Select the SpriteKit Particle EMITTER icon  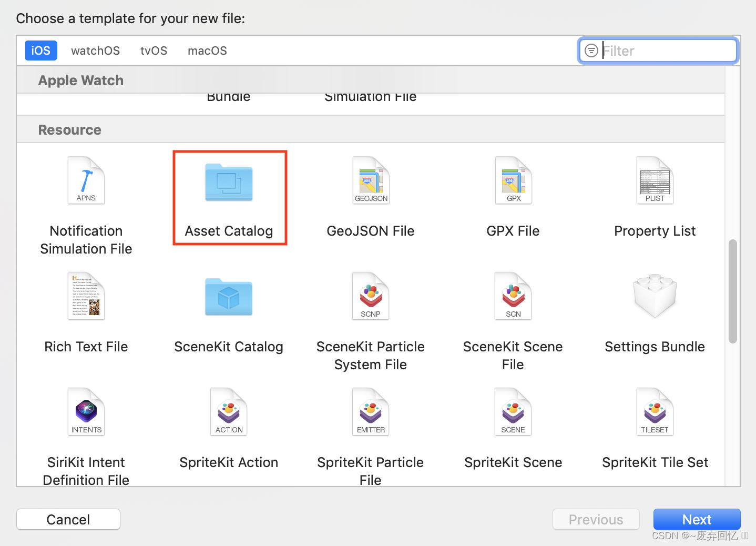coord(371,412)
